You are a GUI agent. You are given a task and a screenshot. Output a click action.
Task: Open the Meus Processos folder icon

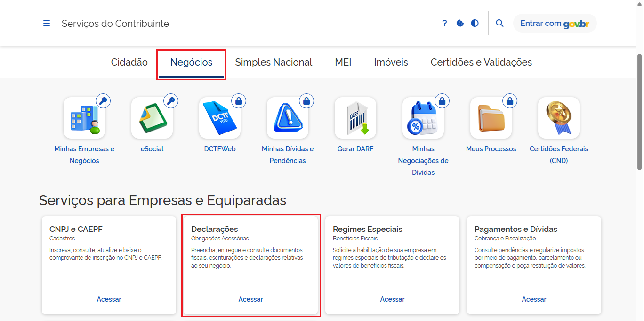(x=491, y=118)
